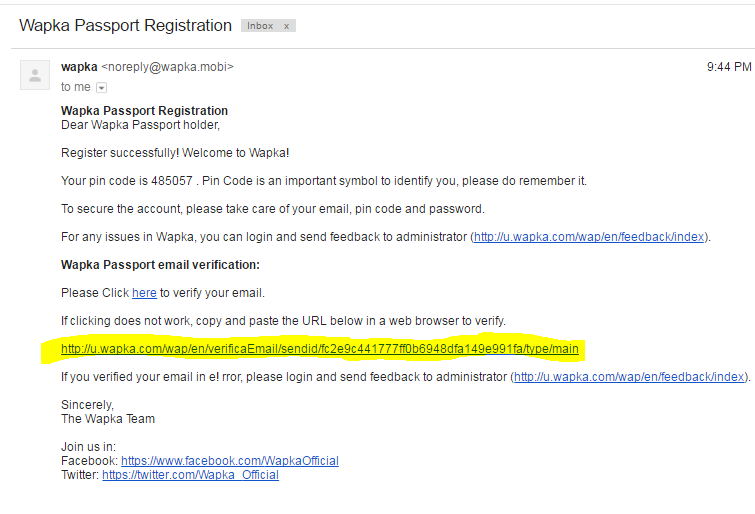Viewport: 755px width, 514px height.
Task: Click the email subject title at top
Action: coord(124,24)
